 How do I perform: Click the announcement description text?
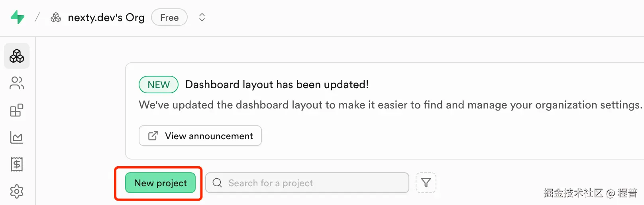pos(390,105)
